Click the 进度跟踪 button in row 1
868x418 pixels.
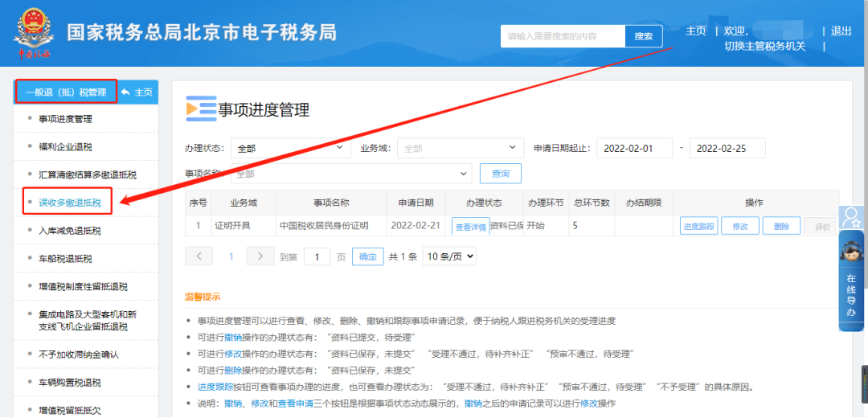[698, 226]
